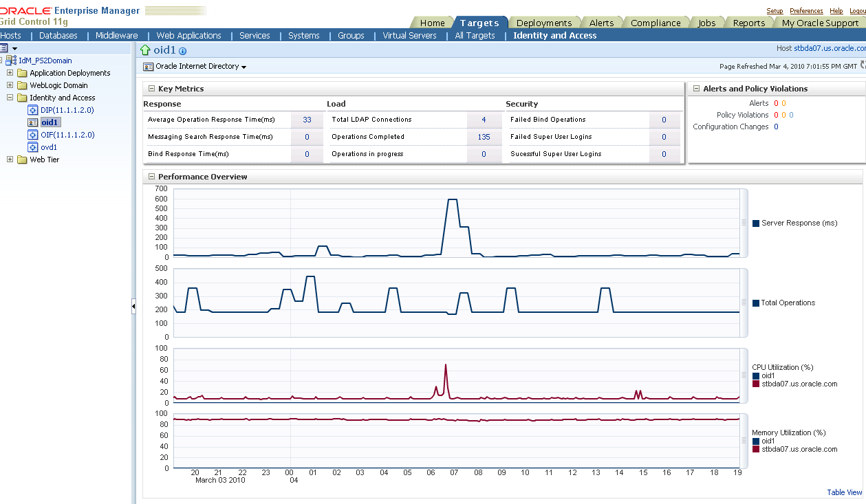
Task: Select ovd1 in the navigation tree
Action: coord(49,147)
